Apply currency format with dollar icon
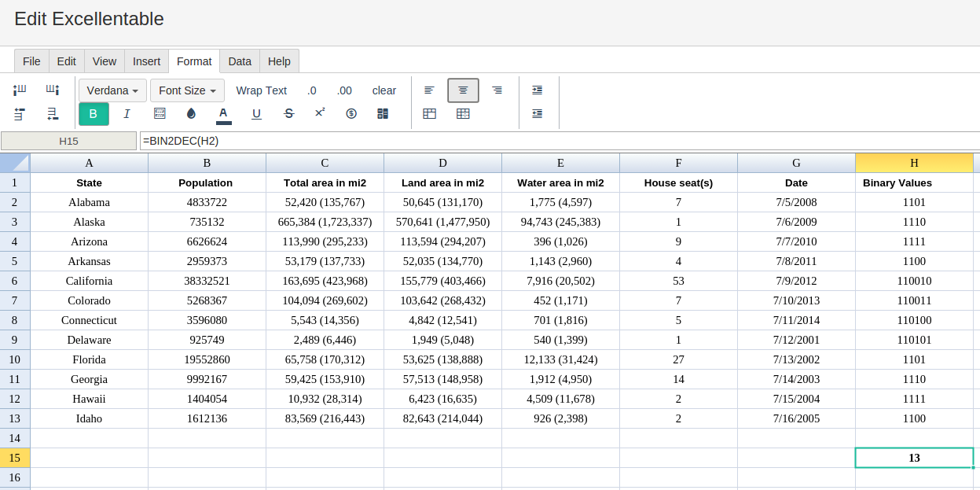This screenshot has height=490, width=980. (351, 114)
